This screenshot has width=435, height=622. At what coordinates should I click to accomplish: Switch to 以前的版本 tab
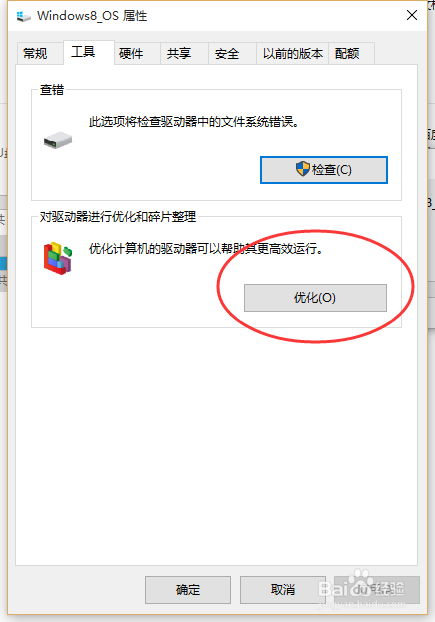point(293,53)
